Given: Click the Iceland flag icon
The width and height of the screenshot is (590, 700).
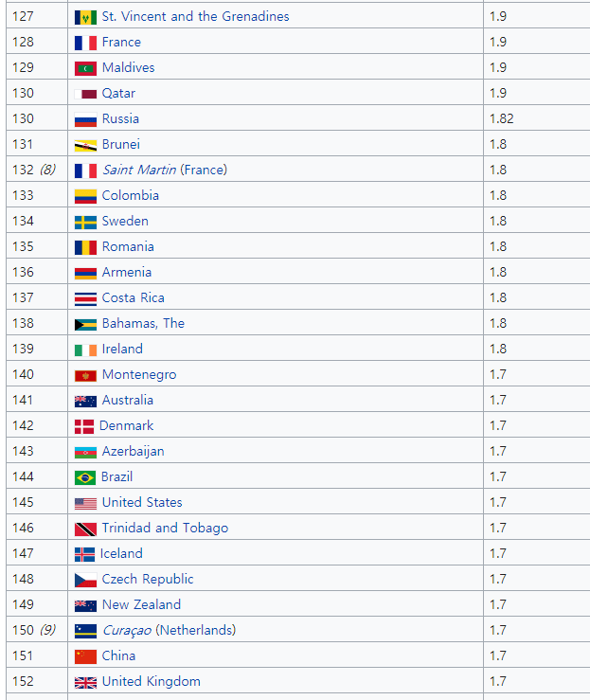Looking at the screenshot, I should (84, 554).
